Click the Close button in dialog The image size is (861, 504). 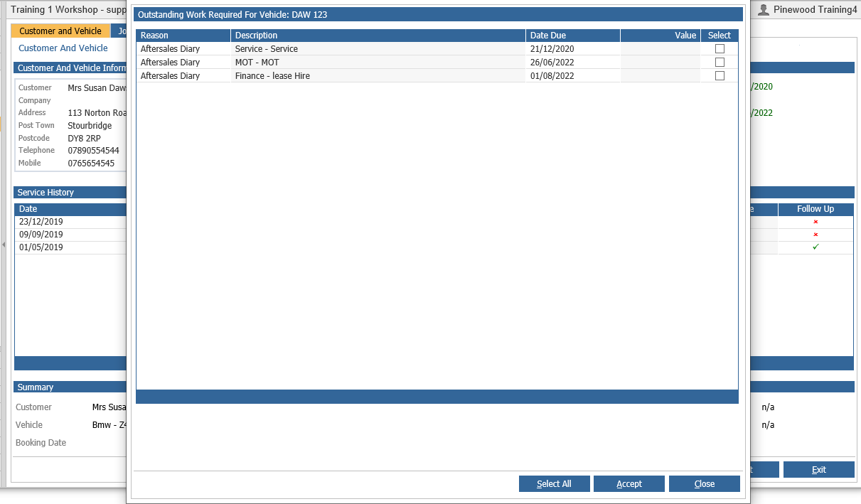point(705,484)
